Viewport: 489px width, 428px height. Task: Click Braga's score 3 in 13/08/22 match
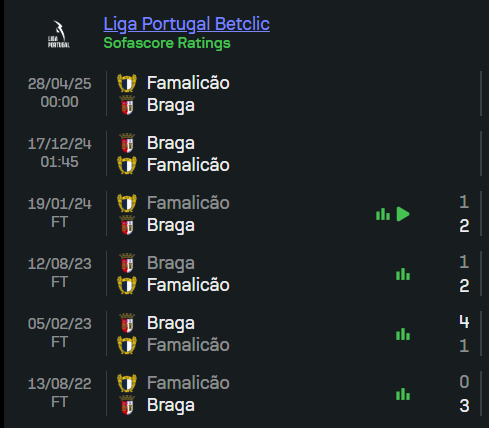[464, 406]
